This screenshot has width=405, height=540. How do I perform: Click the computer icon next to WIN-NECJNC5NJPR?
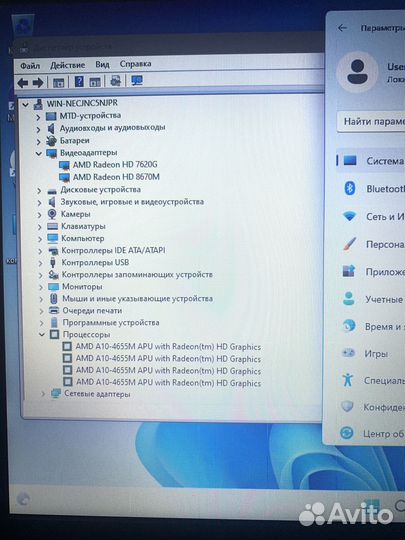click(x=38, y=104)
